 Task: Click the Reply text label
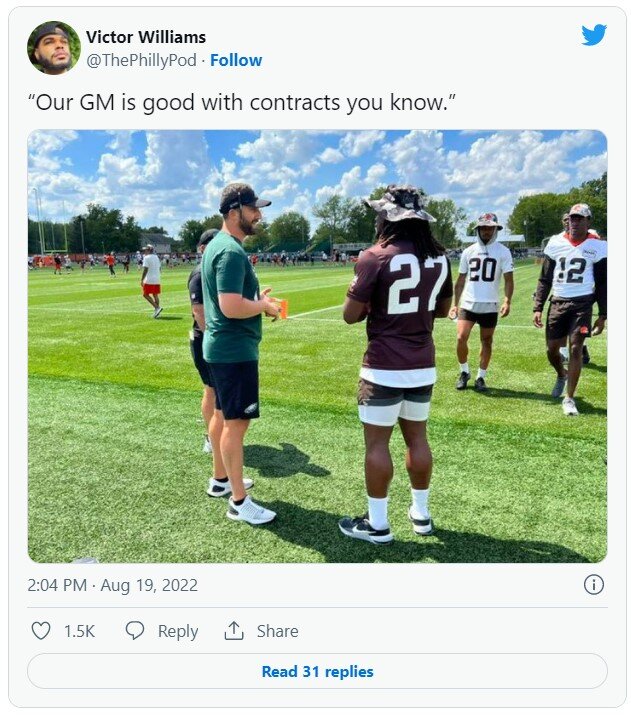point(178,631)
